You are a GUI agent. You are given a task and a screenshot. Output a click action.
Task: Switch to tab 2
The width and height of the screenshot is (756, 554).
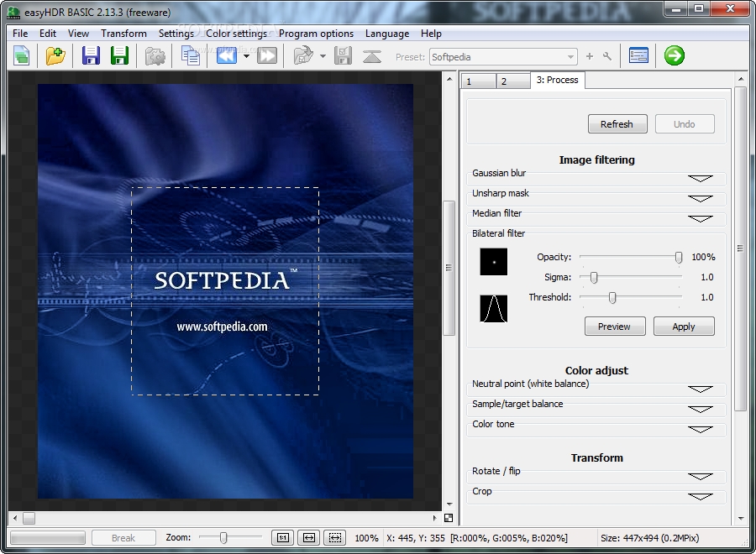tap(513, 81)
